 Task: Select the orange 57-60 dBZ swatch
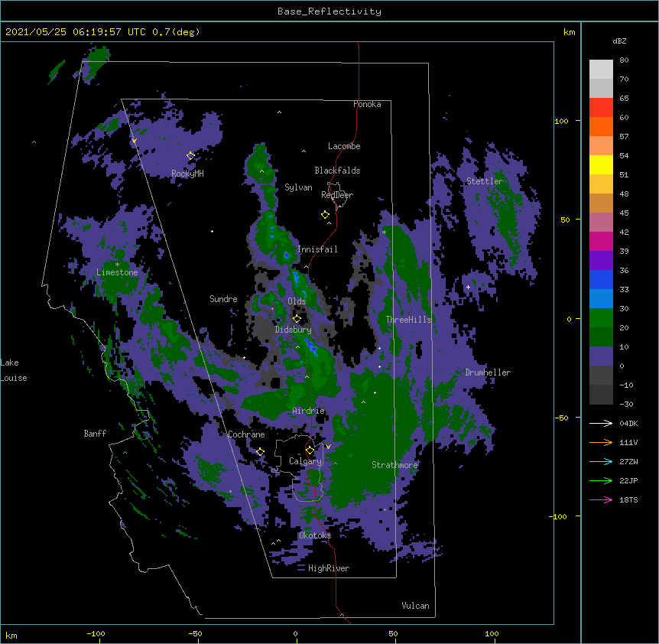[x=601, y=126]
